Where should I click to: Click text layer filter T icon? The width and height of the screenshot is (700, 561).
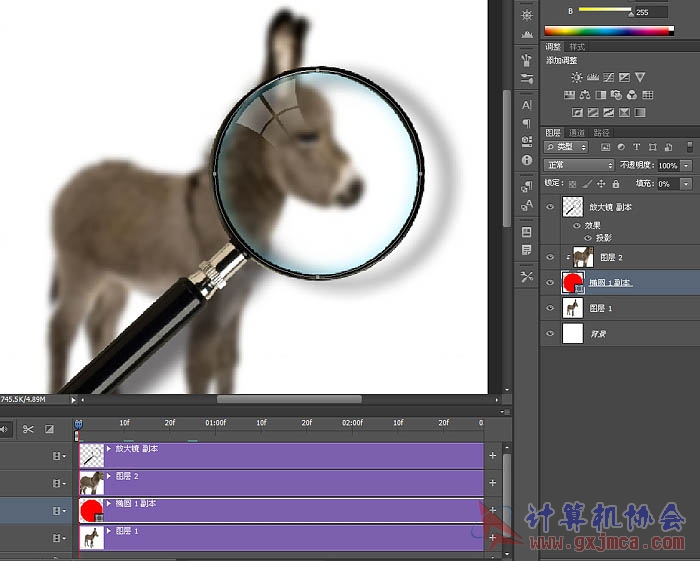pyautogui.click(x=637, y=147)
